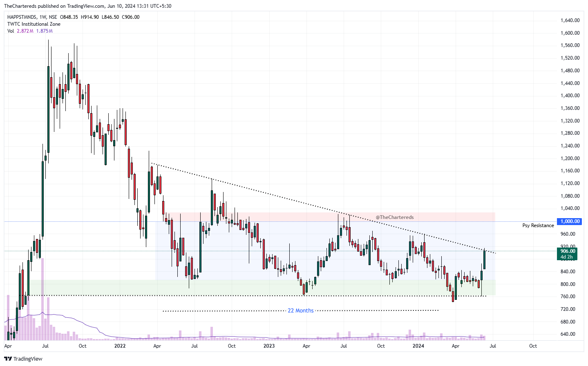Click the 1,000.00 blue price tag
This screenshot has width=588, height=366.
[570, 221]
